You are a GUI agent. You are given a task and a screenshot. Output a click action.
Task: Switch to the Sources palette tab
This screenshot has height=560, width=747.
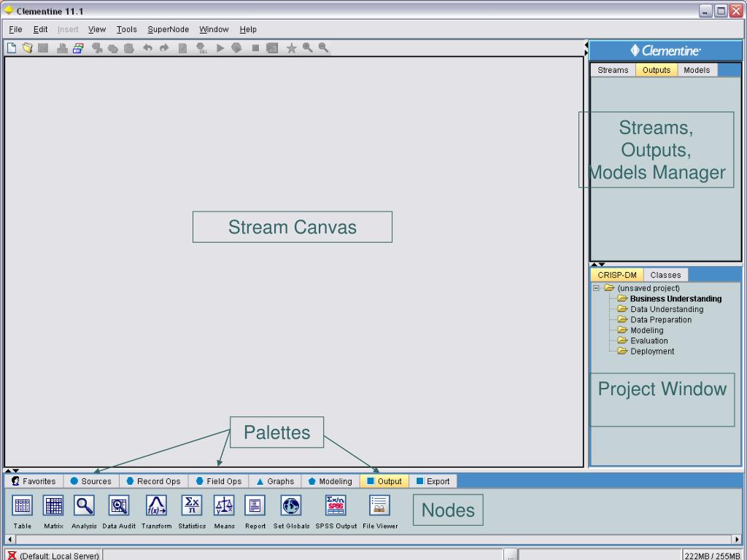coord(91,481)
